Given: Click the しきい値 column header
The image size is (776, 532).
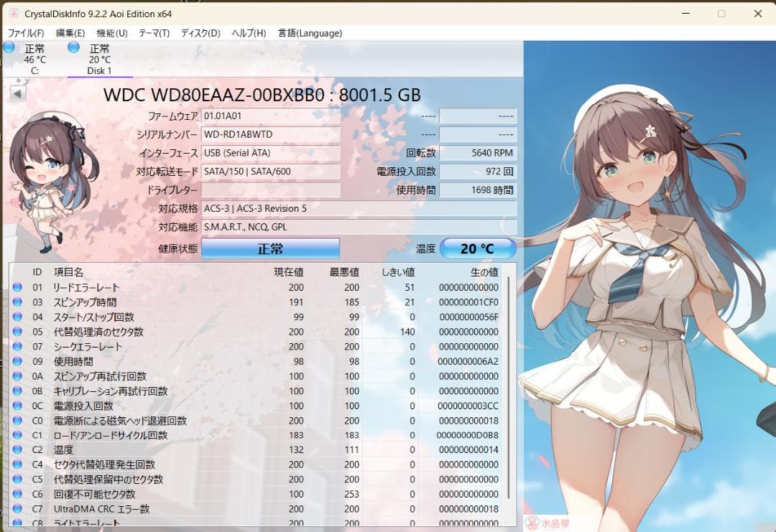Looking at the screenshot, I should coord(398,272).
